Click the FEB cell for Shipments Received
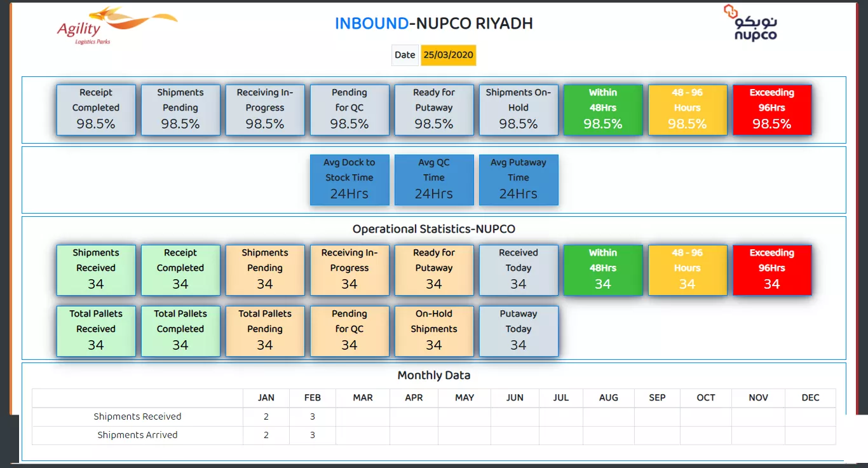 coord(313,417)
